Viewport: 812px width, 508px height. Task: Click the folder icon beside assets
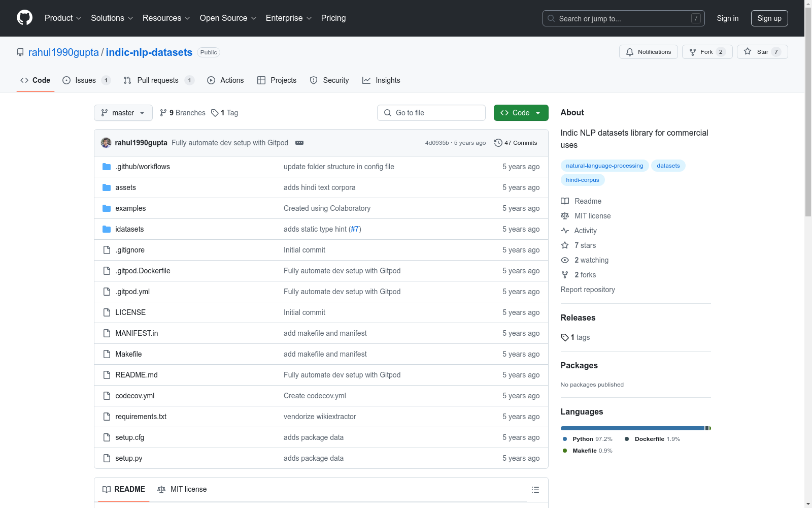click(x=107, y=187)
